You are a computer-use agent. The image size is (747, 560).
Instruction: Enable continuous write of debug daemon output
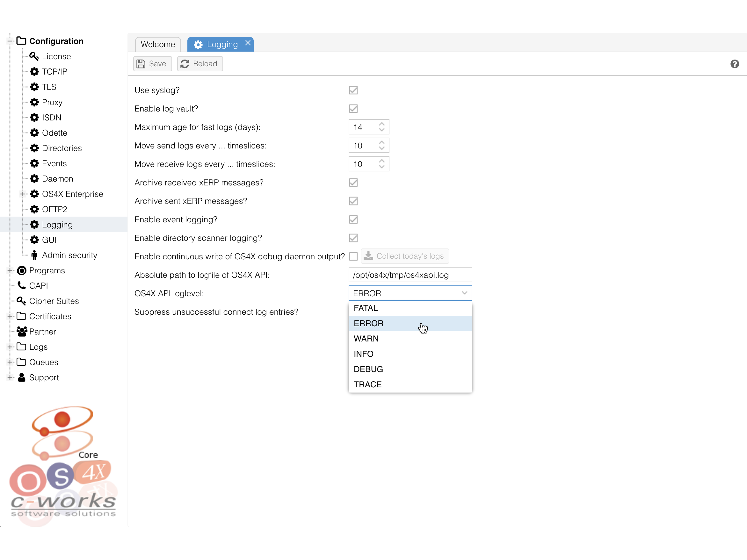pos(353,256)
